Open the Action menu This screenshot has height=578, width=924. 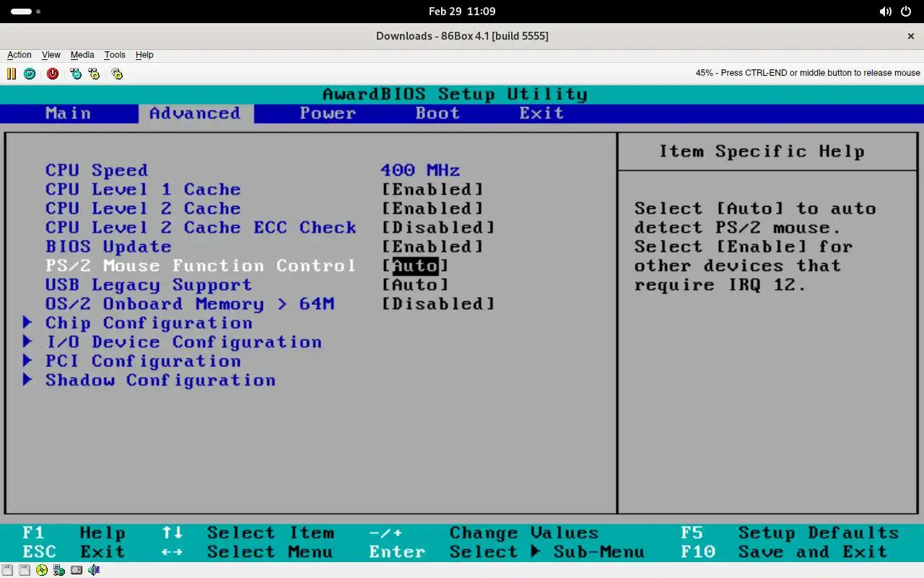point(19,55)
